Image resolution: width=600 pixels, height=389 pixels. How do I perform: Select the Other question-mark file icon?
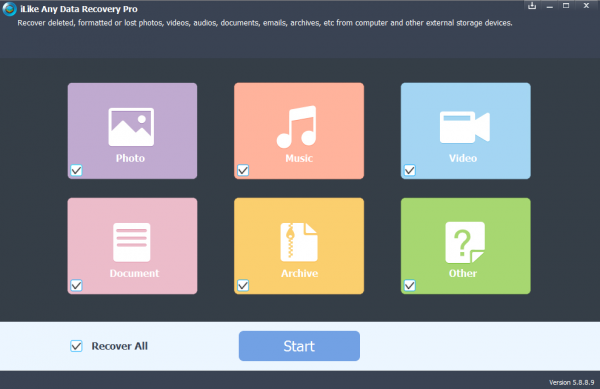pos(465,243)
